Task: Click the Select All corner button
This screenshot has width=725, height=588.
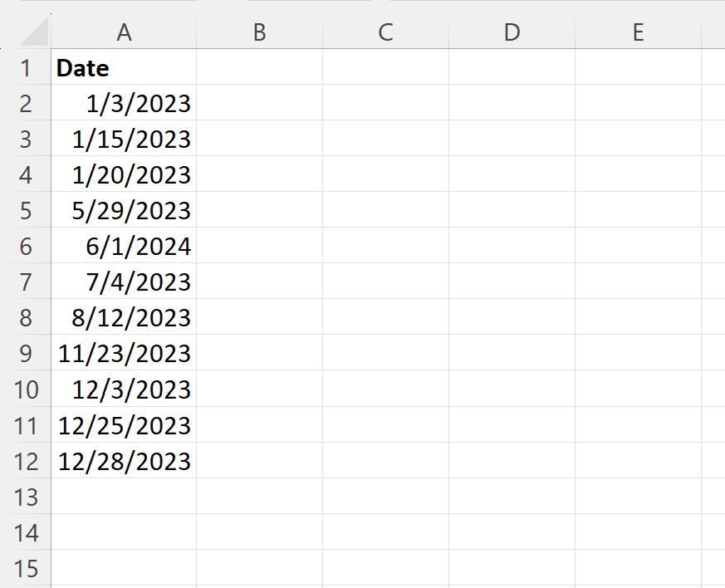Action: pos(27,32)
